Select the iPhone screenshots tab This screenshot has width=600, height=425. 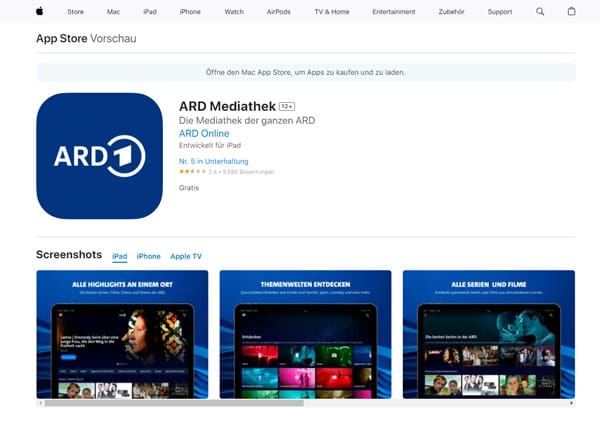click(148, 256)
